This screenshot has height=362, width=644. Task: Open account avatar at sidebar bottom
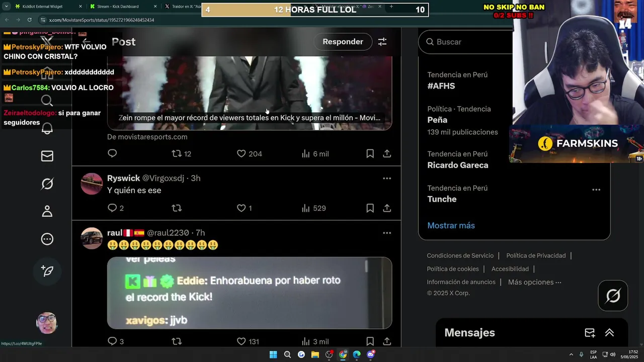[47, 323]
